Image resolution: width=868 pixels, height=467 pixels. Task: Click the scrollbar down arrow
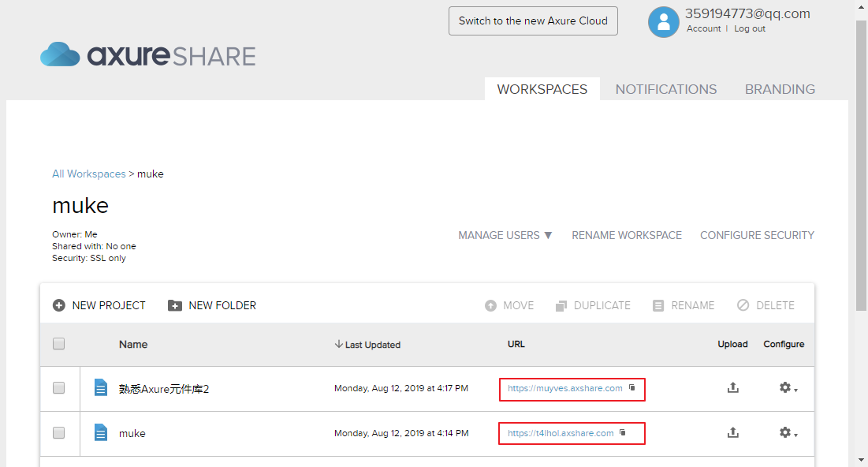point(862,461)
